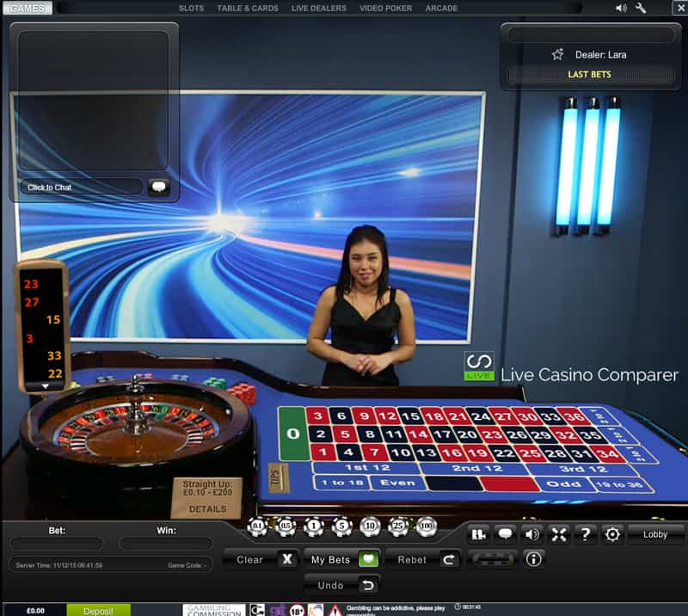688x616 pixels.
Task: Favorite dealer Lara with star icon
Action: coord(557,54)
